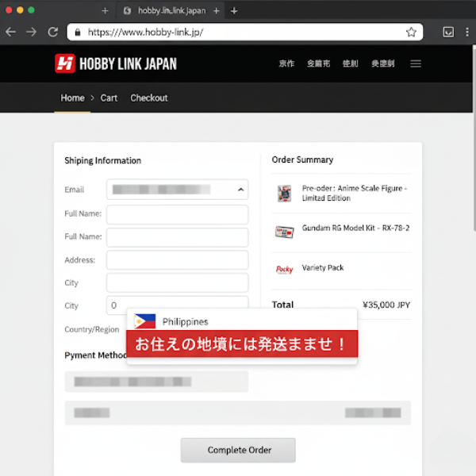This screenshot has width=476, height=476.
Task: Click the Philippines flag icon
Action: tap(145, 321)
